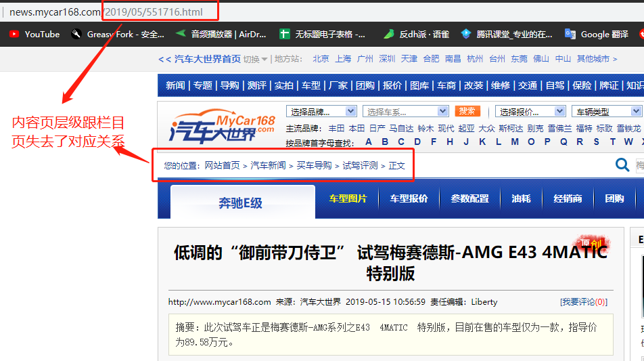Viewport: 644px width, 361px height.
Task: Switch to the 油耗 tab
Action: point(521,198)
